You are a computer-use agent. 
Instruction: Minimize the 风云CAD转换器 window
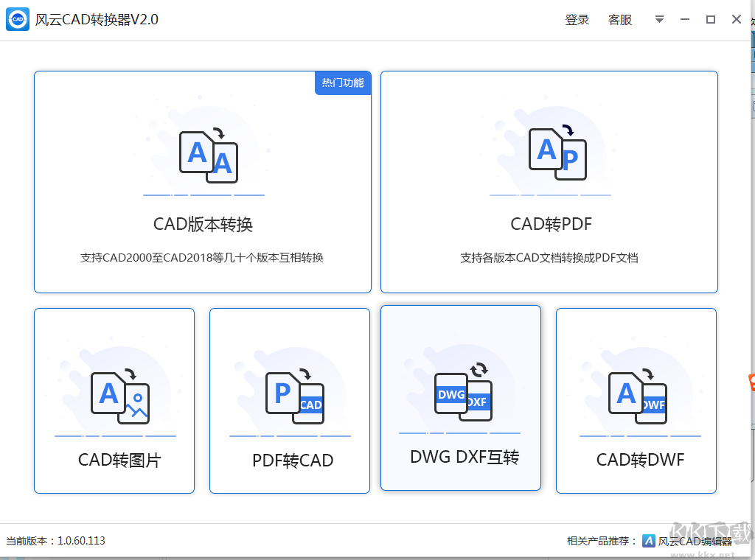point(686,20)
